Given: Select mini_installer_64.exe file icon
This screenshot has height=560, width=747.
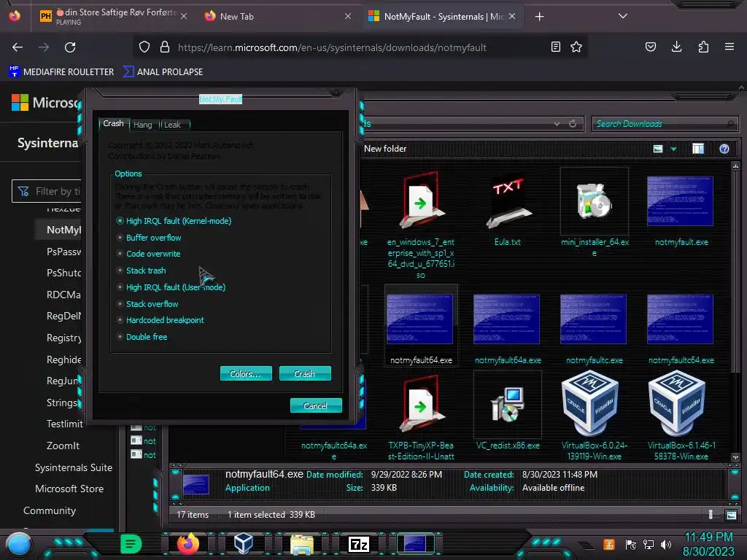Looking at the screenshot, I should tap(595, 201).
